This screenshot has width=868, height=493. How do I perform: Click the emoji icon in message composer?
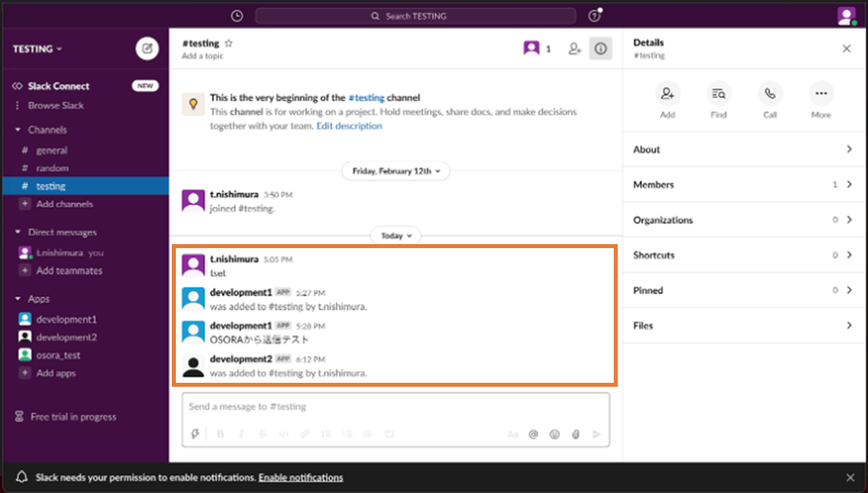(554, 434)
